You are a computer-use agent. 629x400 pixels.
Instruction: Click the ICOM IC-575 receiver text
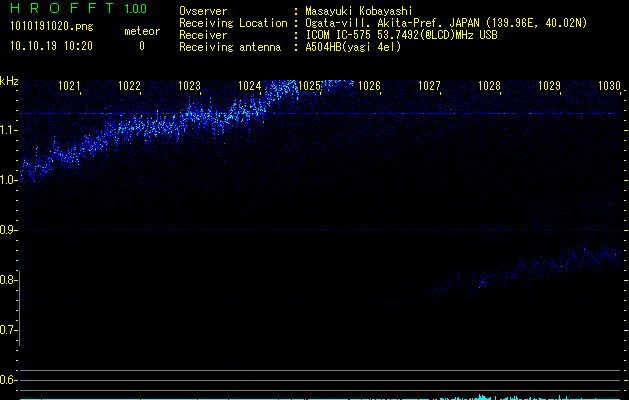click(x=401, y=35)
